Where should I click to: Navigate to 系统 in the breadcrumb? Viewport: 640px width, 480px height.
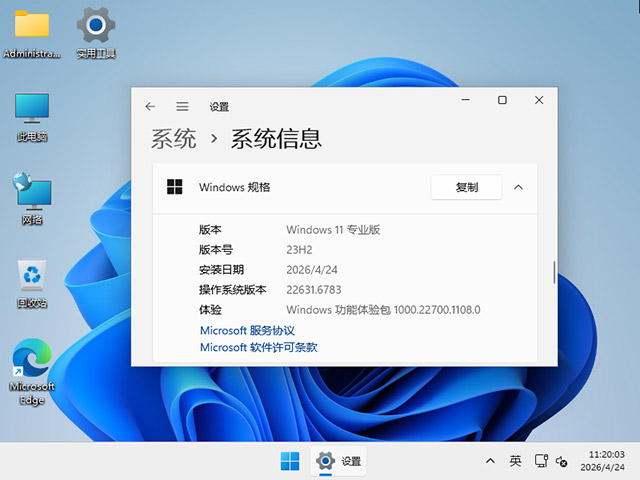[173, 139]
